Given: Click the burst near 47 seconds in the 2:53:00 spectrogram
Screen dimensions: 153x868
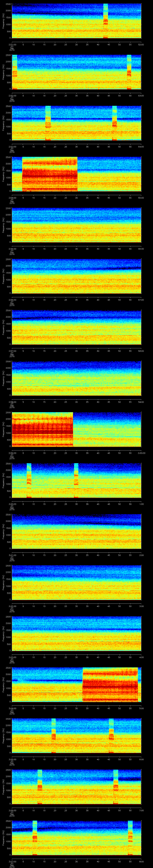Looking at the screenshot, I should [114, 123].
